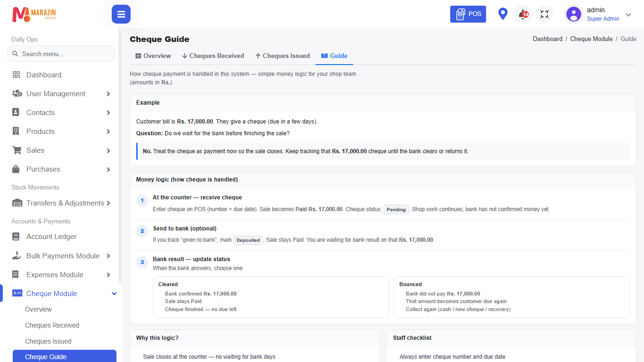
Task: Open the Overview tab
Action: coord(153,56)
